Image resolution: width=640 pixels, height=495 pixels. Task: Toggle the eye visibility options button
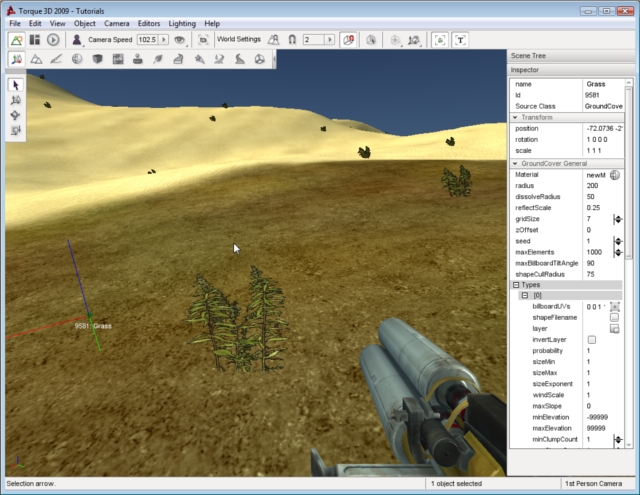click(x=180, y=40)
